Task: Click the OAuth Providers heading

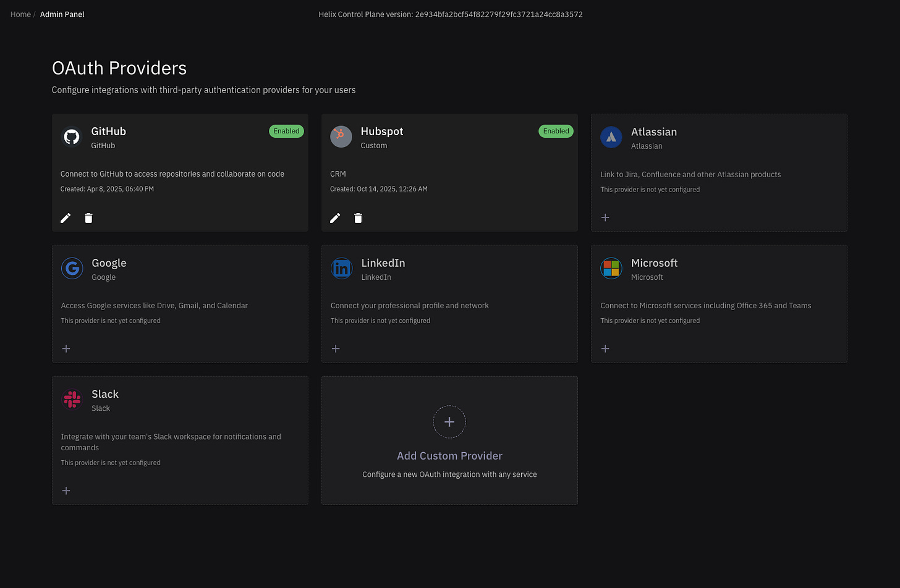Action: 119,68
